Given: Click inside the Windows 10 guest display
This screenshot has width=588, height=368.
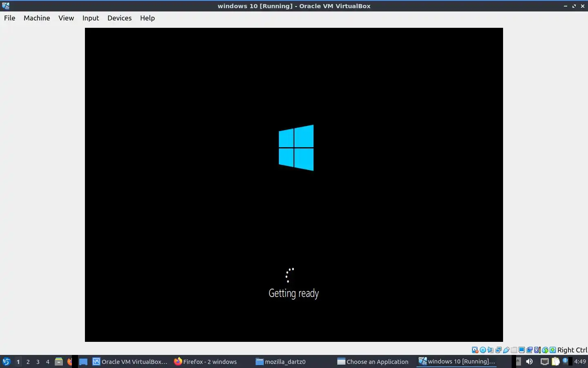Looking at the screenshot, I should (x=294, y=185).
